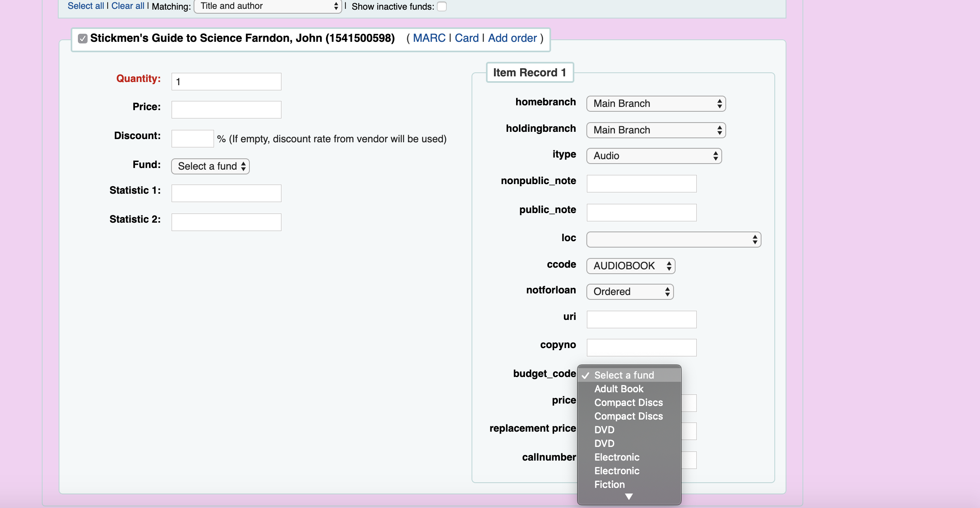Pick the first DVD fund option
This screenshot has width=980, height=508.
coord(604,430)
